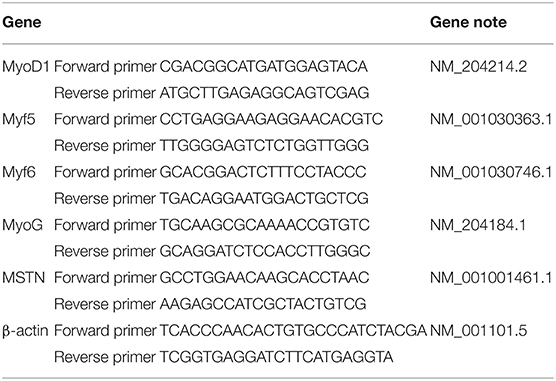The image size is (556, 381).
Task: Click accession number NM_001030363.1
Action: (x=491, y=120)
